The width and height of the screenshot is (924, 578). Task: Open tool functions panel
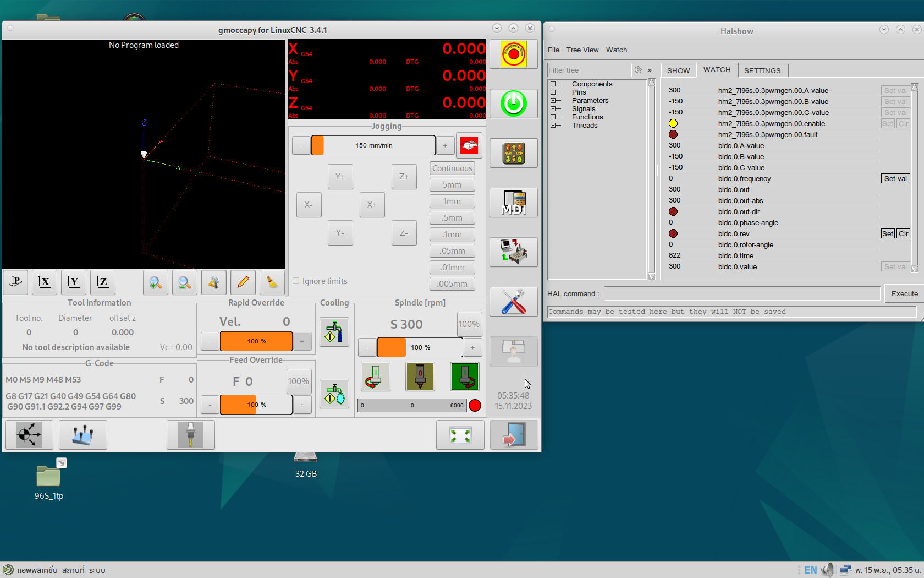(191, 435)
